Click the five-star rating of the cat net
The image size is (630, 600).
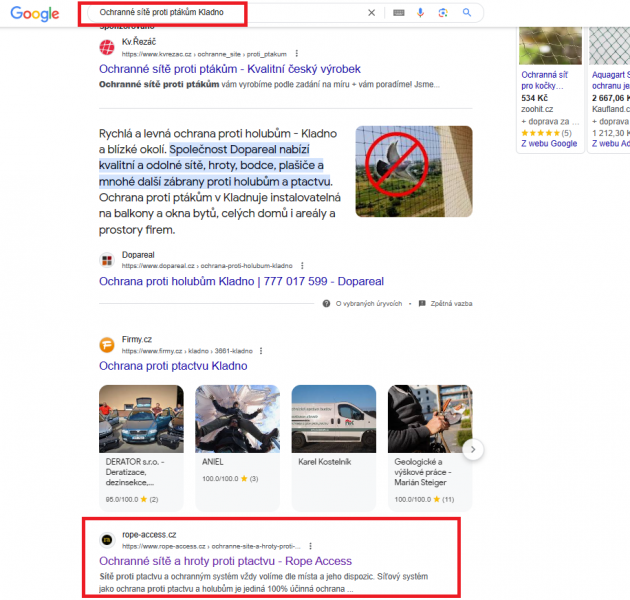click(x=540, y=133)
